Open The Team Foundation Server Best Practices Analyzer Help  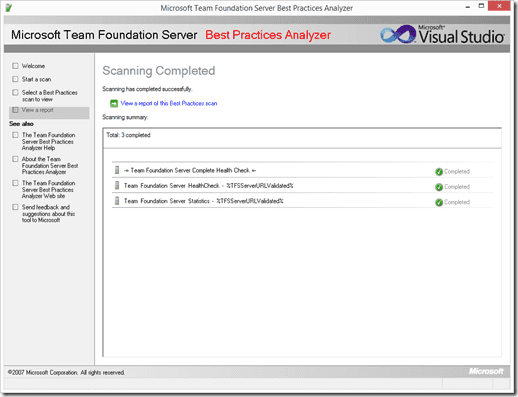coord(48,141)
